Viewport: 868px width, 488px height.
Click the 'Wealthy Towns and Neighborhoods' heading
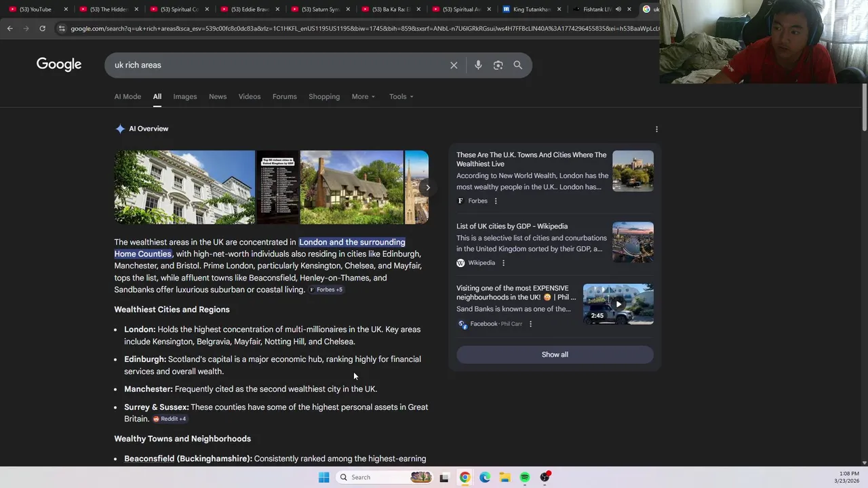(x=182, y=439)
